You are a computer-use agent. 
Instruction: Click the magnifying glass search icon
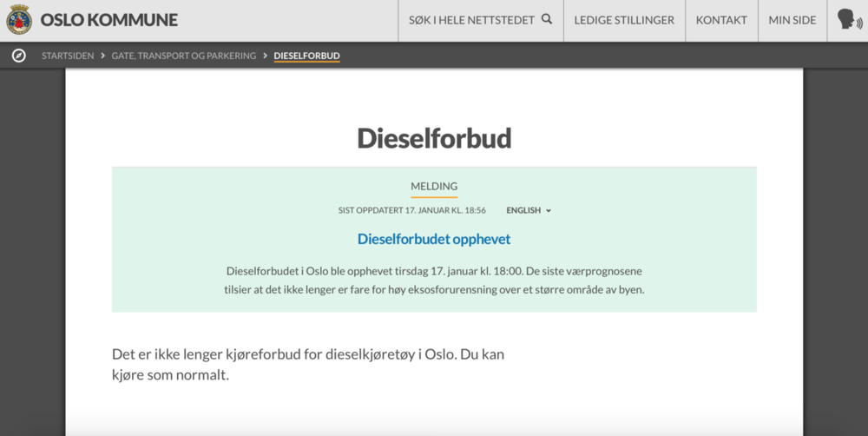[546, 19]
